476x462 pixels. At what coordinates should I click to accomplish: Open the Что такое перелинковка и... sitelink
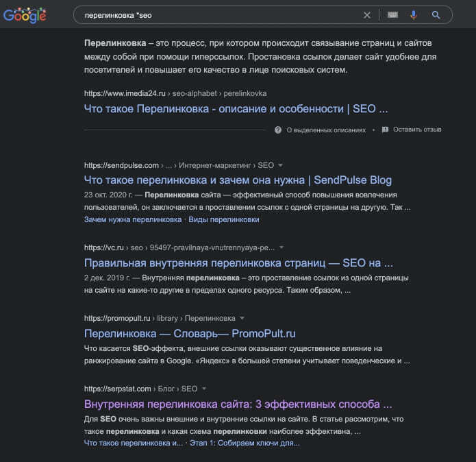(x=134, y=443)
